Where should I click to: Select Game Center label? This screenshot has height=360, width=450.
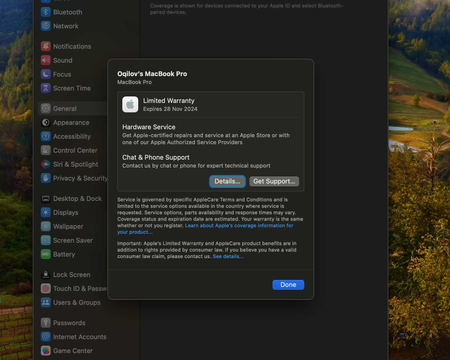pyautogui.click(x=73, y=351)
